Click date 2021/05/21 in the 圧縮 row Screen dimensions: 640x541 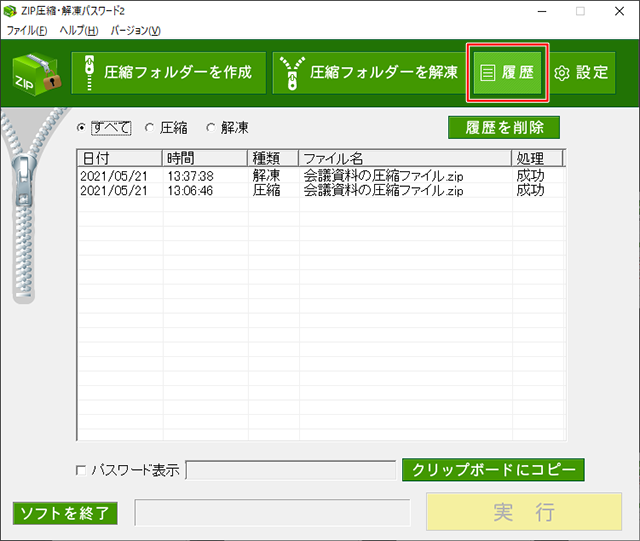[114, 190]
